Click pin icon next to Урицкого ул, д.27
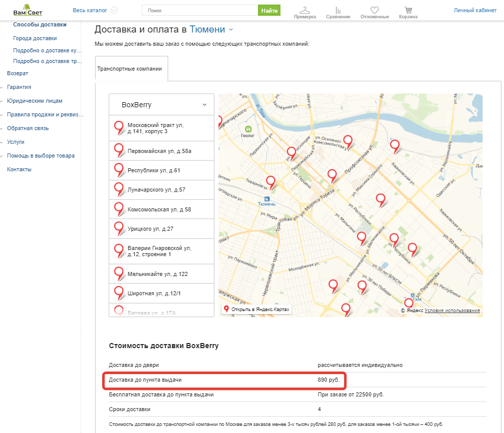Screen dimensions: 504x433 [119, 228]
